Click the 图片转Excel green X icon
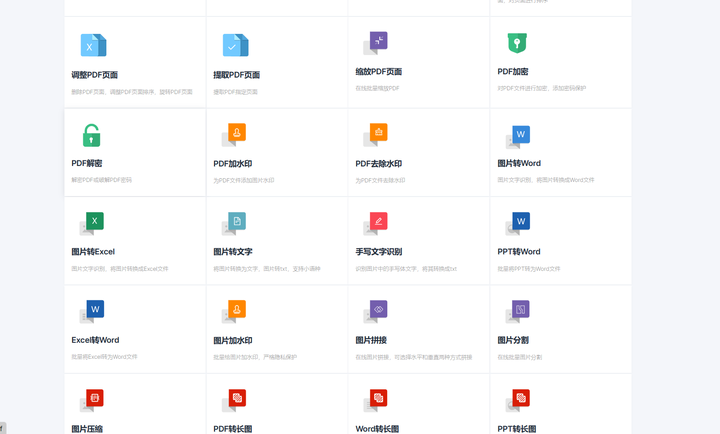The width and height of the screenshot is (720, 434). pos(92,223)
